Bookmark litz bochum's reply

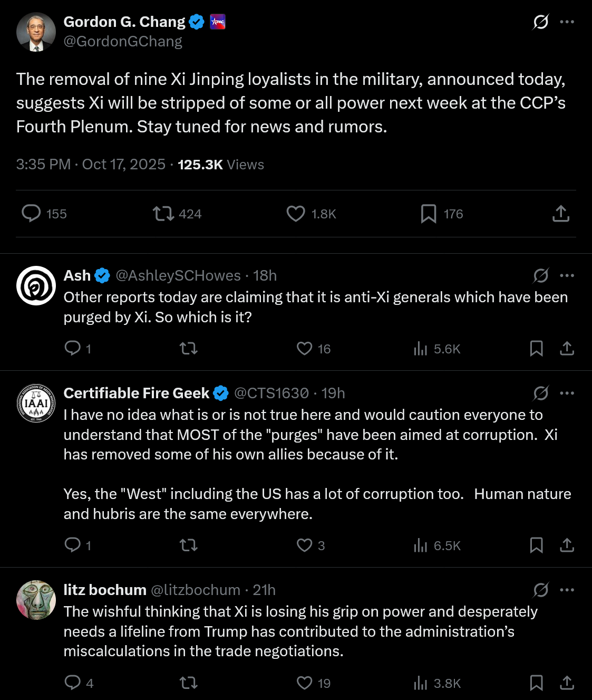[x=537, y=683]
